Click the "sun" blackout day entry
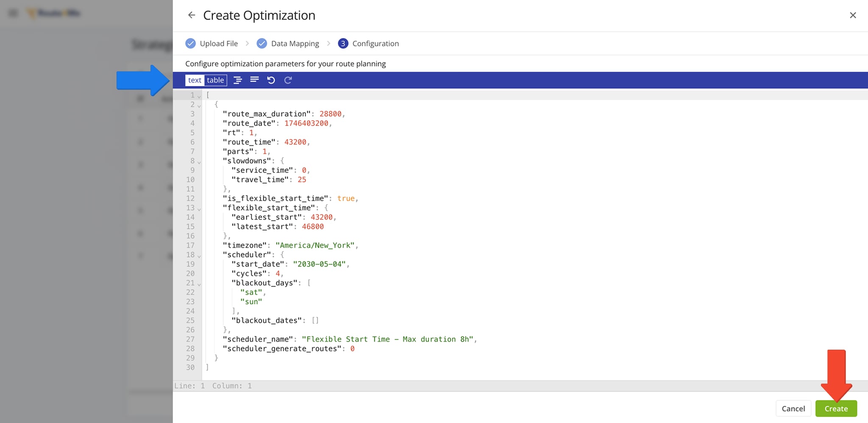 point(251,302)
